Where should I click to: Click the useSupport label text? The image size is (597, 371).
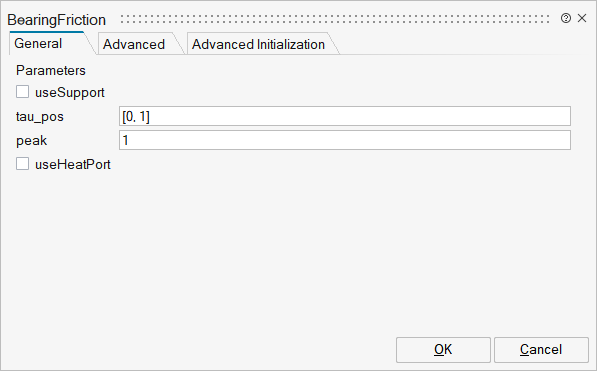[x=70, y=93]
